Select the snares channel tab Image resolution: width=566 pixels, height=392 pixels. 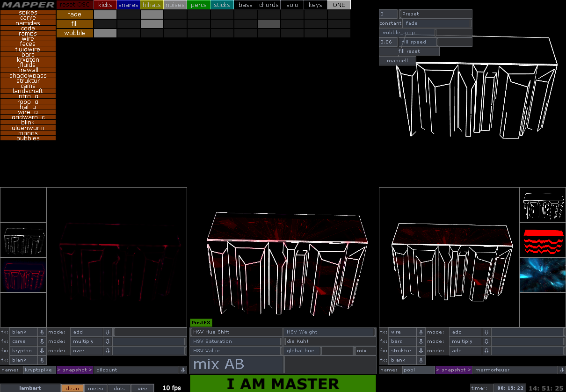click(129, 5)
